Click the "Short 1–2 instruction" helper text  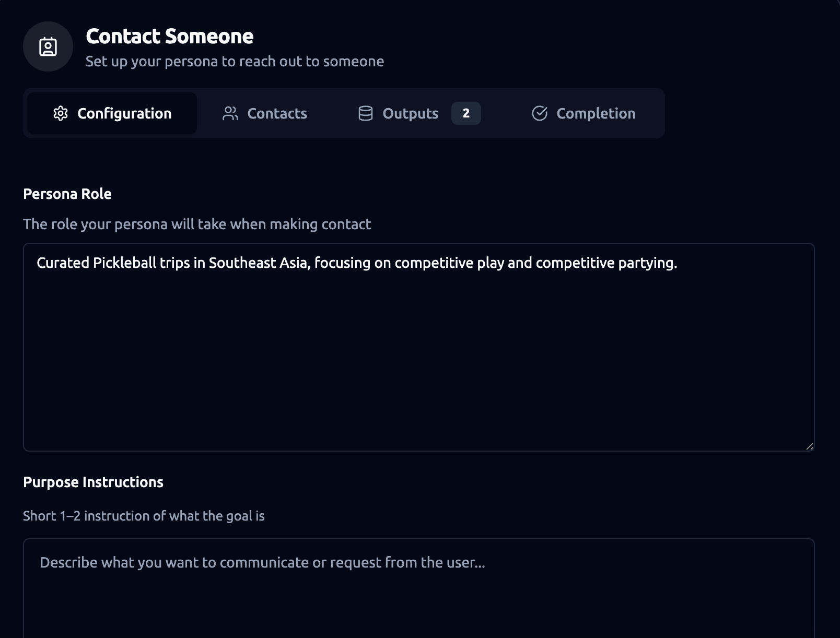pos(144,516)
